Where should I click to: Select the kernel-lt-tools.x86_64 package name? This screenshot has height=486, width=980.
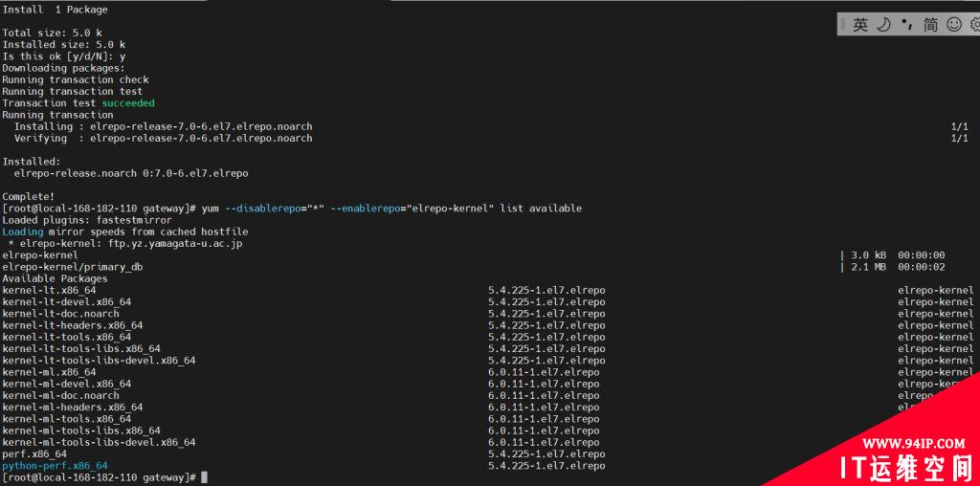pos(67,338)
